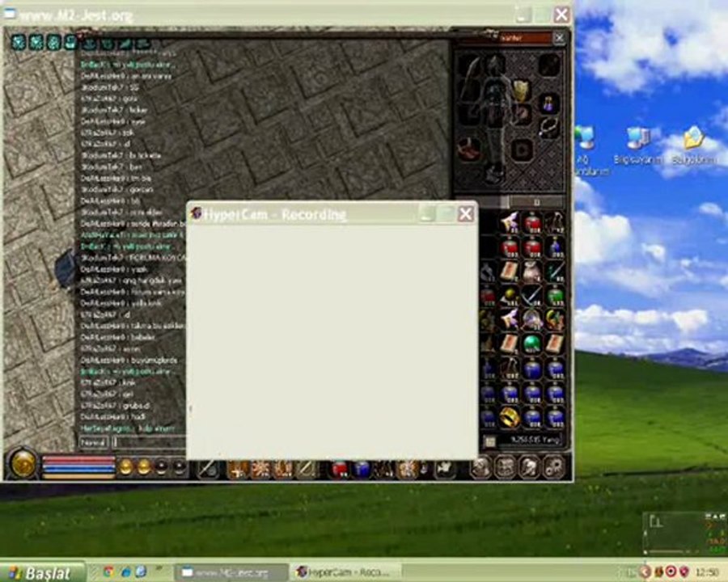
Task: Click the small button beside the Yang amount
Action: pos(489,441)
